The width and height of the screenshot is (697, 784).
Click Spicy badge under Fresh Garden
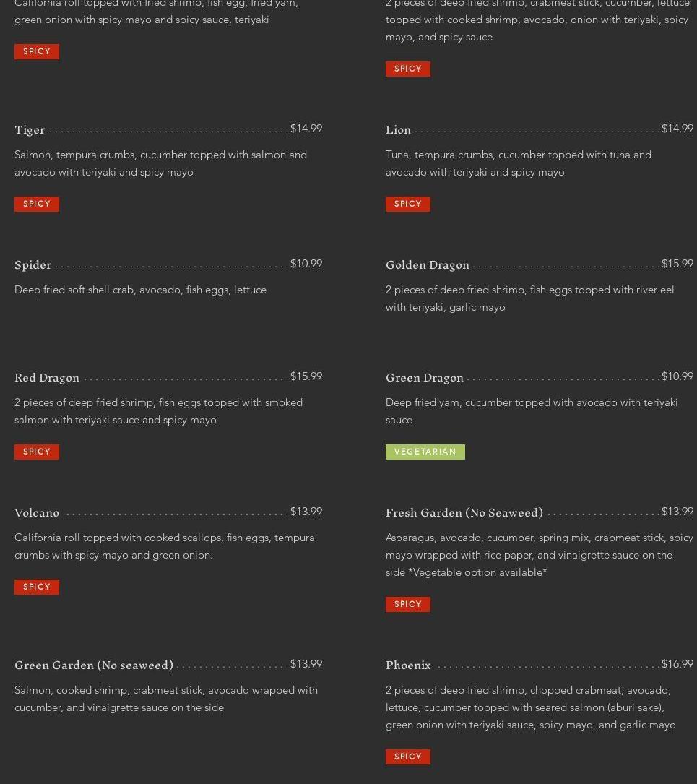pos(407,604)
